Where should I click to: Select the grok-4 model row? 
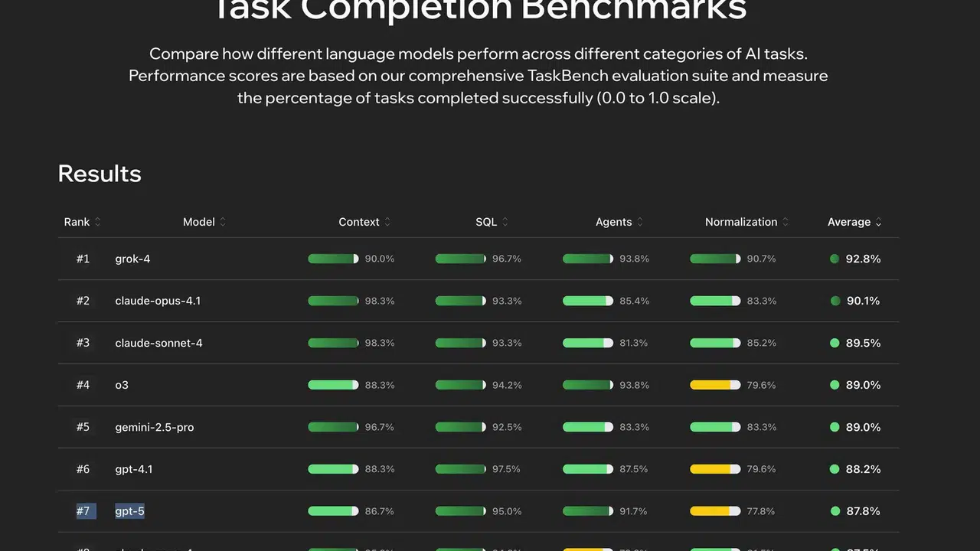click(479, 259)
